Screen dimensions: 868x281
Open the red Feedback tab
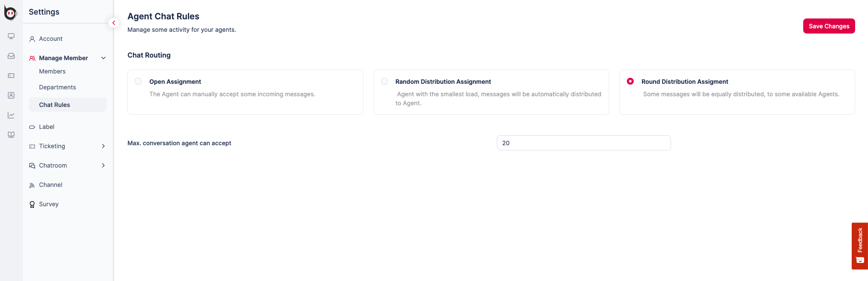click(x=859, y=246)
